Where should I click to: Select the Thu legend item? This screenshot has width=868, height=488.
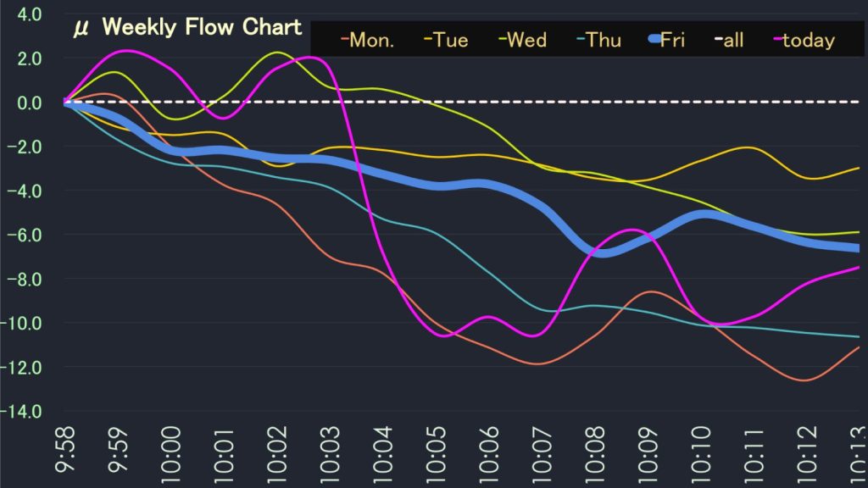pos(598,40)
